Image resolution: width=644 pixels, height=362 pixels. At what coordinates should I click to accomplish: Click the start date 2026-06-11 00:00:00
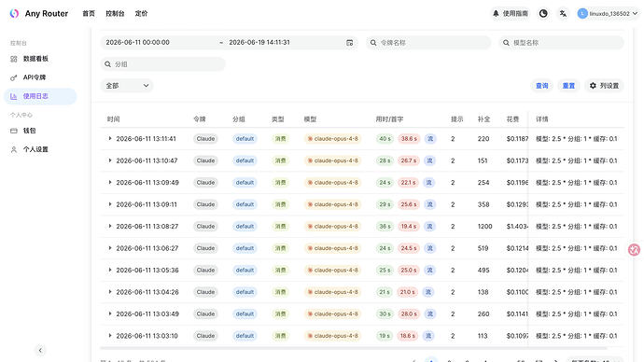(x=137, y=43)
